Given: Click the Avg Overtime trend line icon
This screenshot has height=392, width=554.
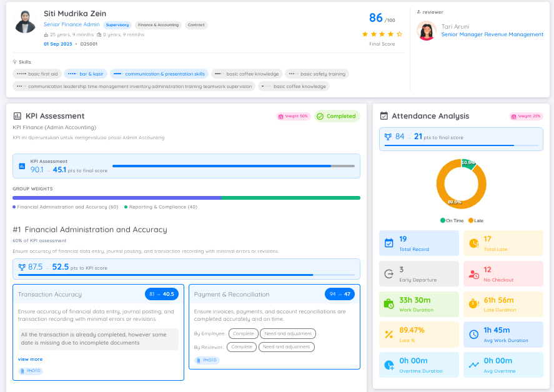Looking at the screenshot, I should coord(474,365).
